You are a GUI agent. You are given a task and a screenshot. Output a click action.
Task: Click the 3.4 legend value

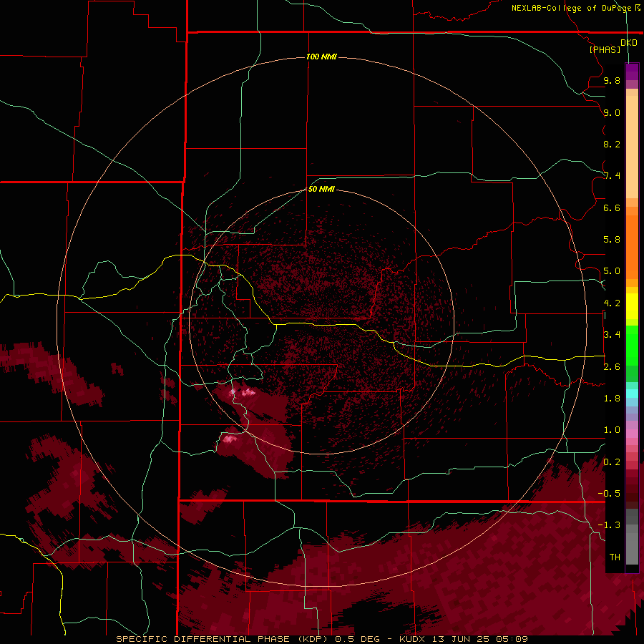pyautogui.click(x=612, y=335)
